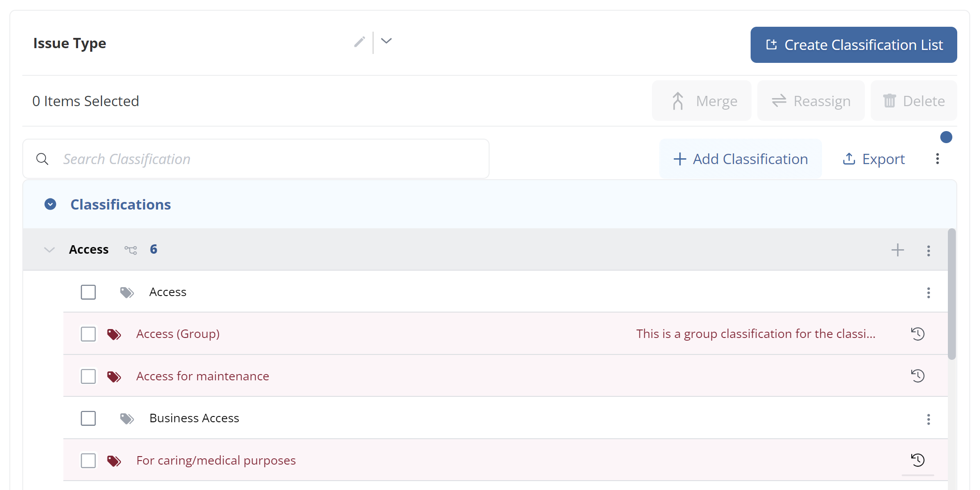Click the truncated group classification description

tap(756, 334)
